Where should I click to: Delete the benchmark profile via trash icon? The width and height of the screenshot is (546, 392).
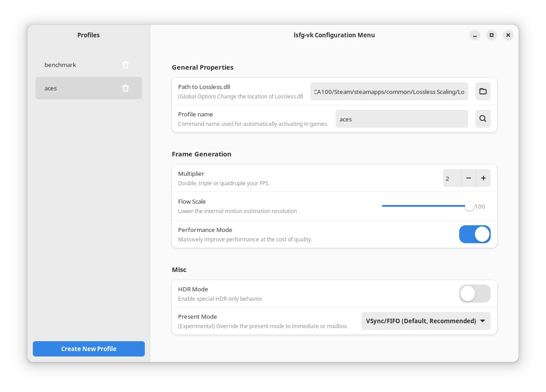coord(125,65)
